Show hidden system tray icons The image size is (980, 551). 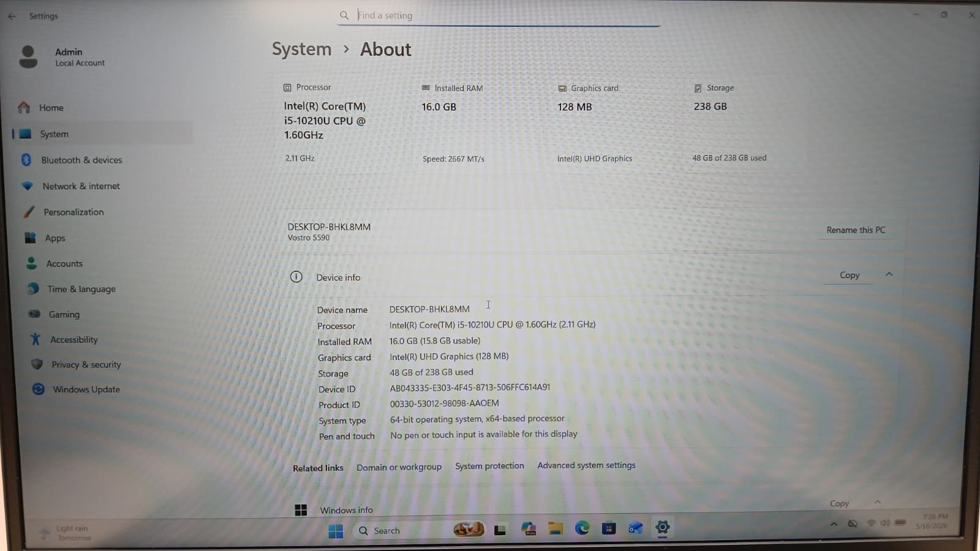834,524
